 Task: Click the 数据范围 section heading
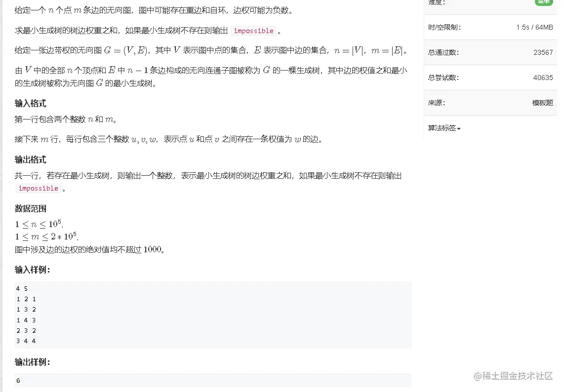(x=31, y=208)
